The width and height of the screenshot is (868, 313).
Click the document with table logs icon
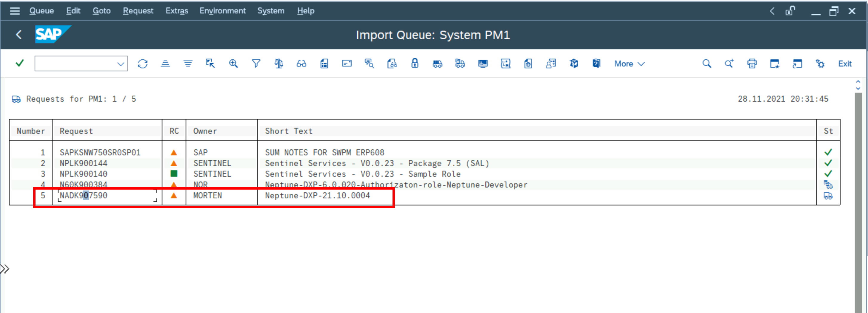(324, 63)
